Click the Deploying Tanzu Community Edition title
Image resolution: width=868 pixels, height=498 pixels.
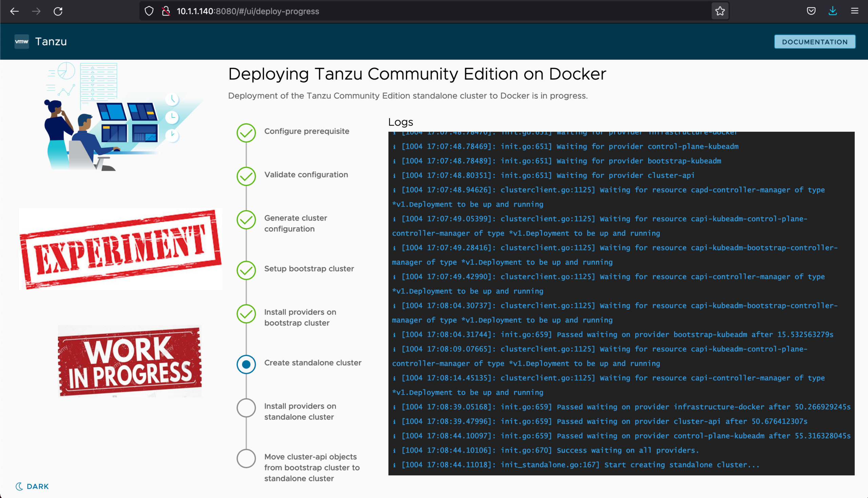pos(417,74)
